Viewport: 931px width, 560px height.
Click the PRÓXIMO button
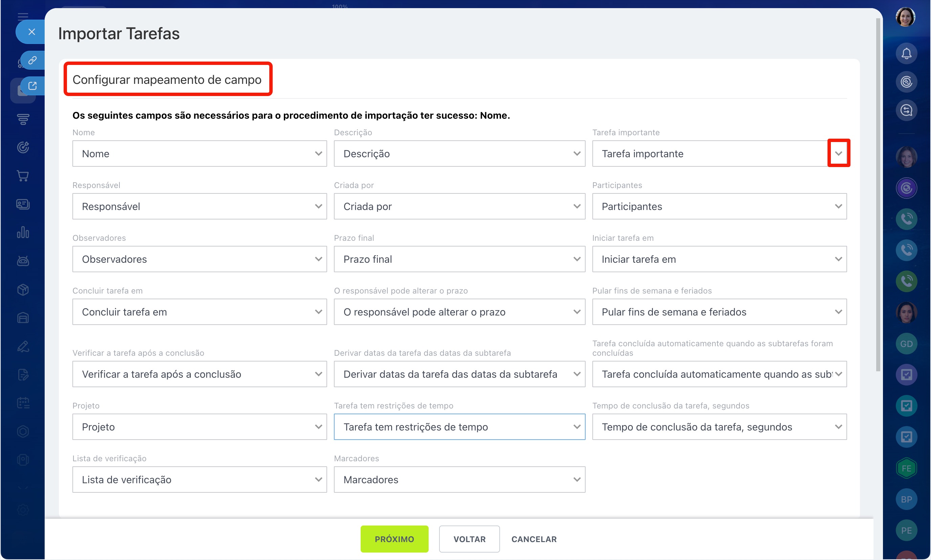tap(394, 539)
